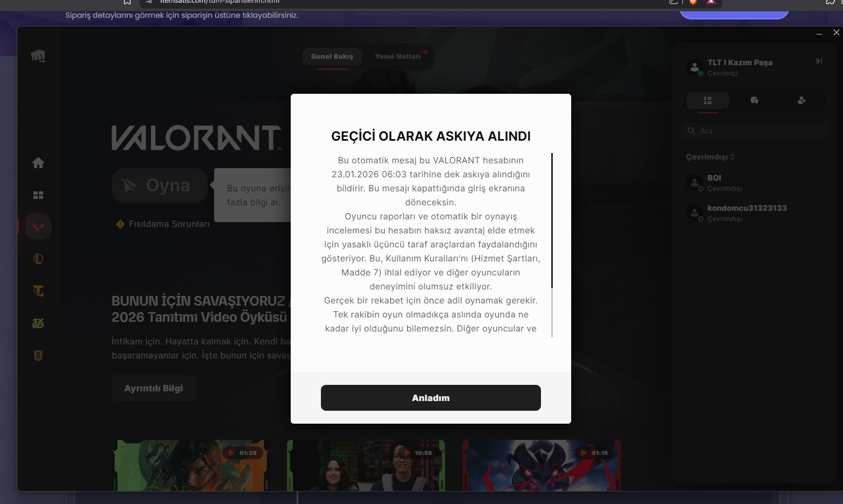Select friend BOI in the list

pos(755,183)
